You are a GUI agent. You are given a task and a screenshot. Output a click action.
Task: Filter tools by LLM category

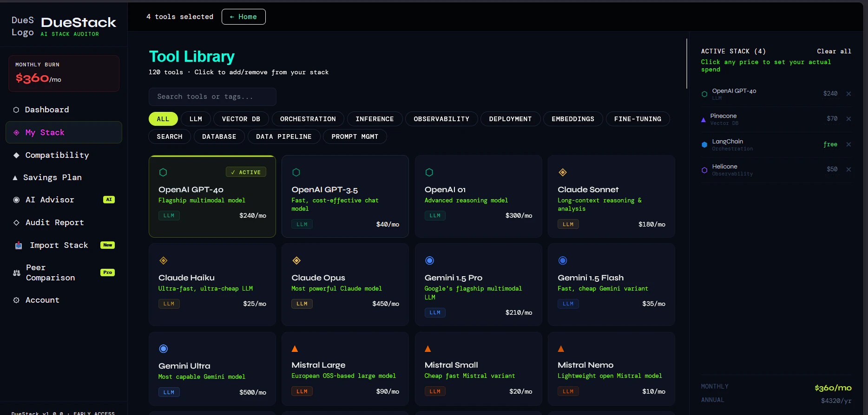pos(196,119)
